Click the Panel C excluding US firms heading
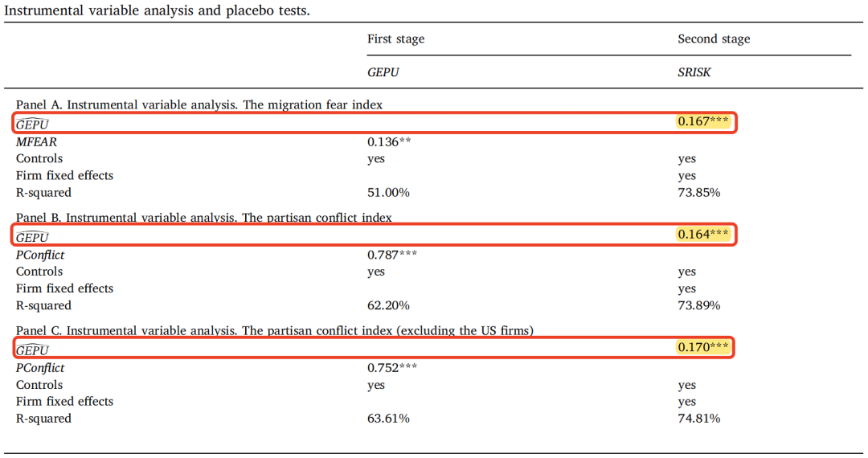The image size is (868, 458). (275, 331)
